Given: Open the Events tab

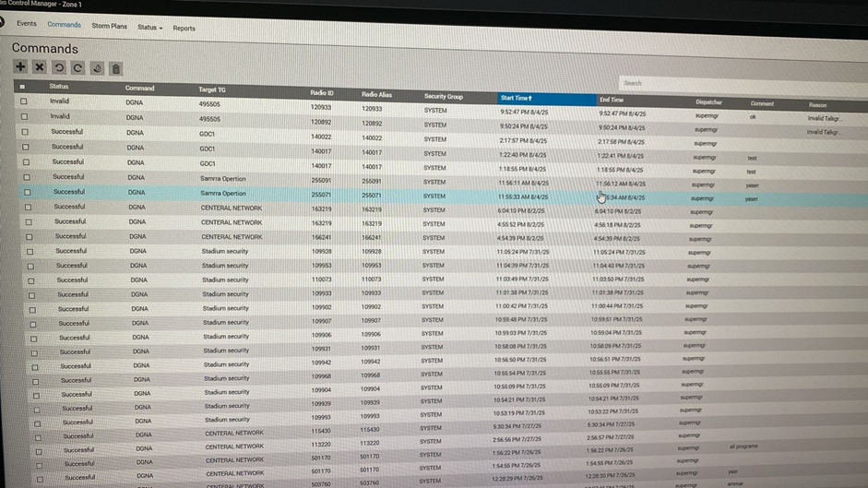Looking at the screenshot, I should pyautogui.click(x=26, y=23).
